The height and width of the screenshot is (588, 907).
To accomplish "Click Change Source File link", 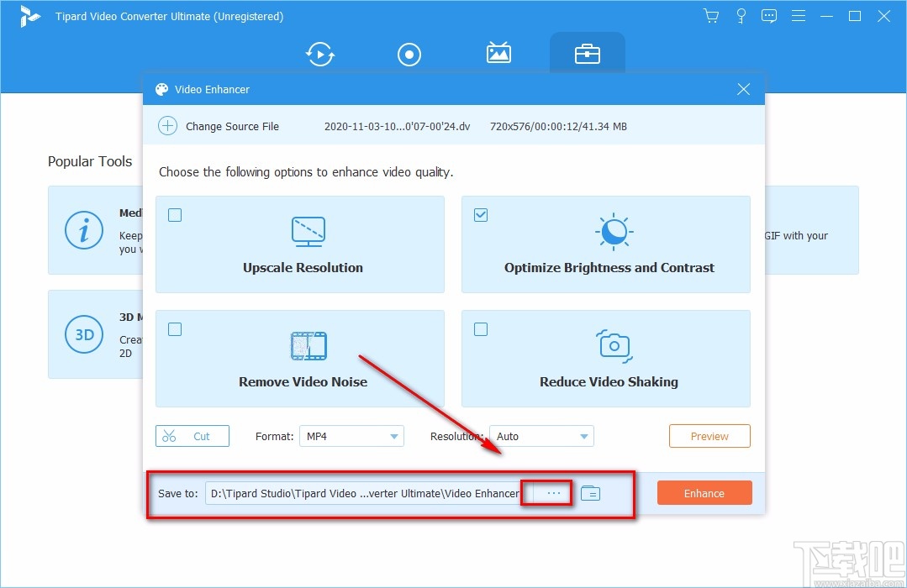I will coord(232,126).
